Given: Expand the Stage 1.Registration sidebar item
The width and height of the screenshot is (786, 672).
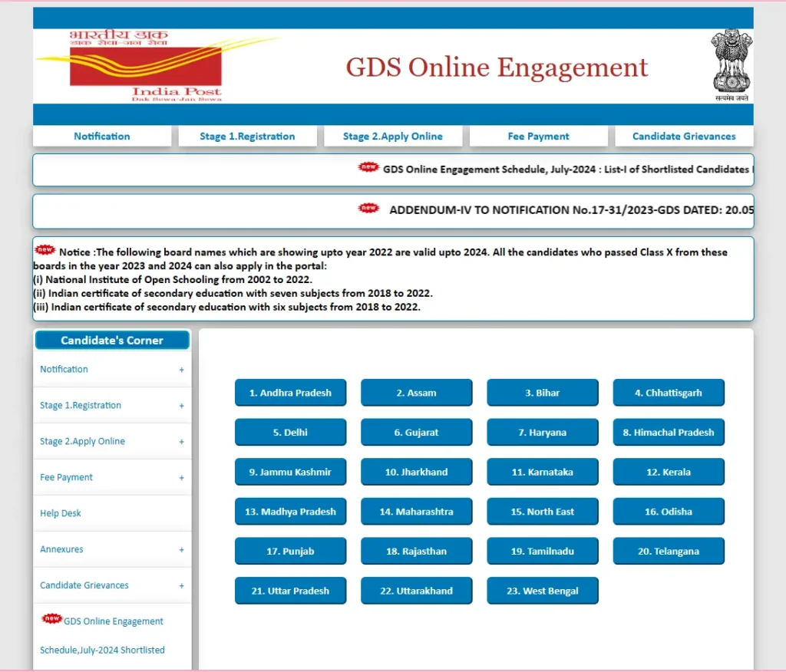Looking at the screenshot, I should pos(181,406).
